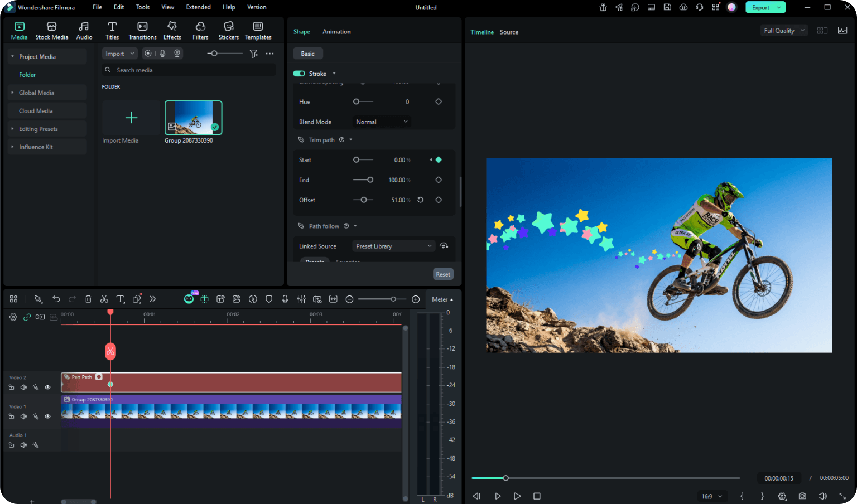This screenshot has height=504, width=857.
Task: Open the Titles tab
Action: (x=112, y=31)
